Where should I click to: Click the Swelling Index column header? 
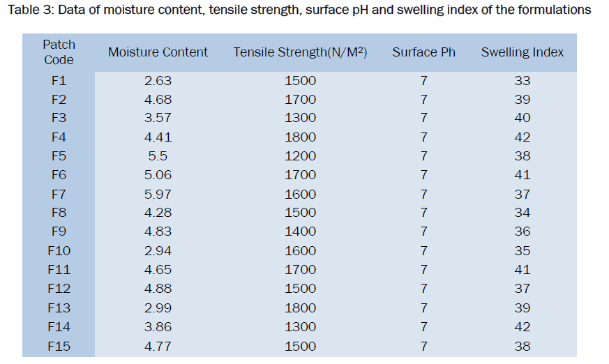522,52
